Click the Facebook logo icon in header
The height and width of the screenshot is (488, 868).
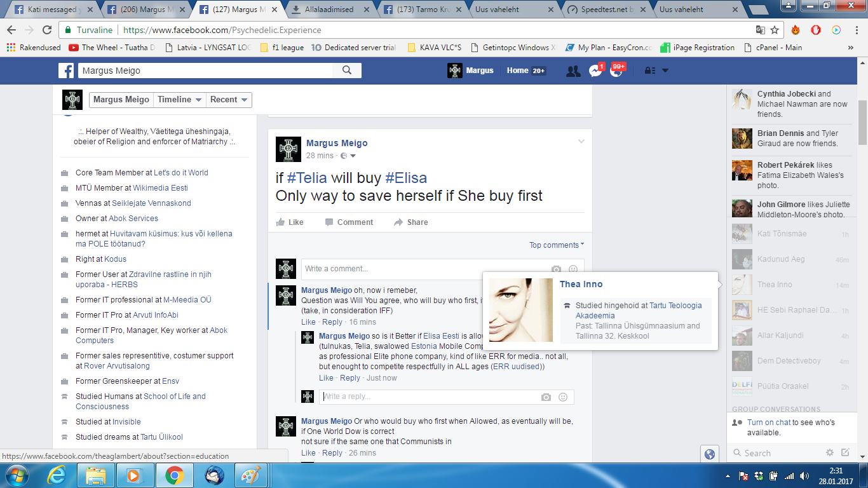(66, 71)
